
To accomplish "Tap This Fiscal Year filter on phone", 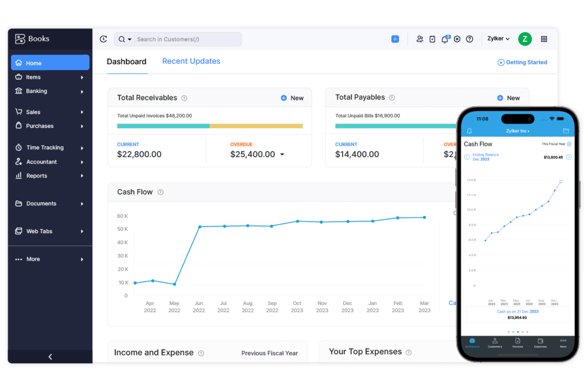I will [x=556, y=144].
